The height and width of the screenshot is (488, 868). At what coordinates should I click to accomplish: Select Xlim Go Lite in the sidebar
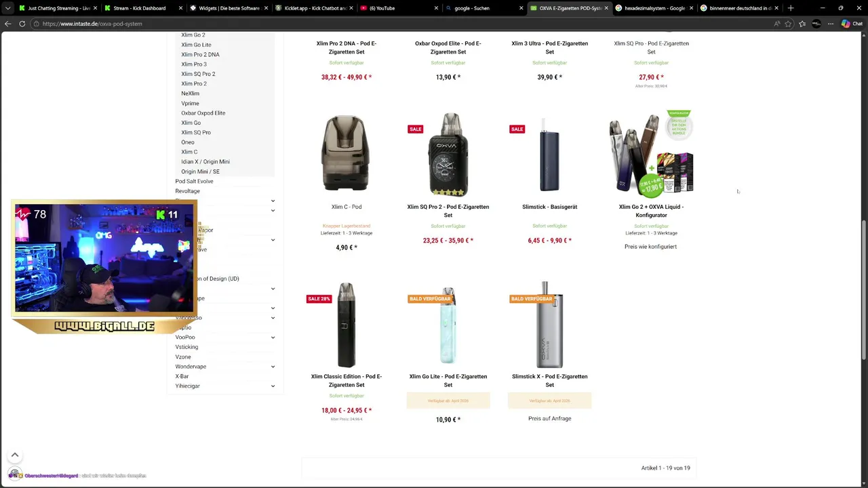(x=196, y=45)
